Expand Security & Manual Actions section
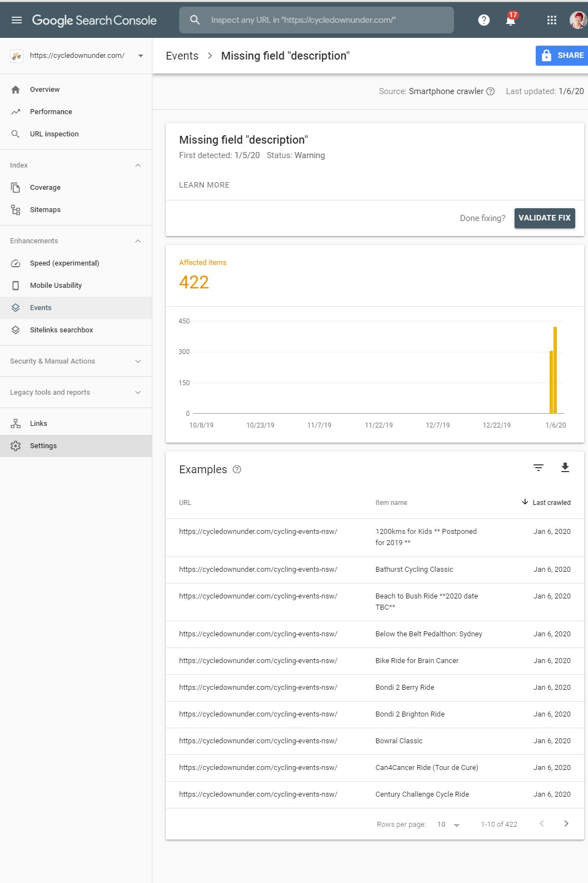The width and height of the screenshot is (588, 883). click(x=138, y=361)
